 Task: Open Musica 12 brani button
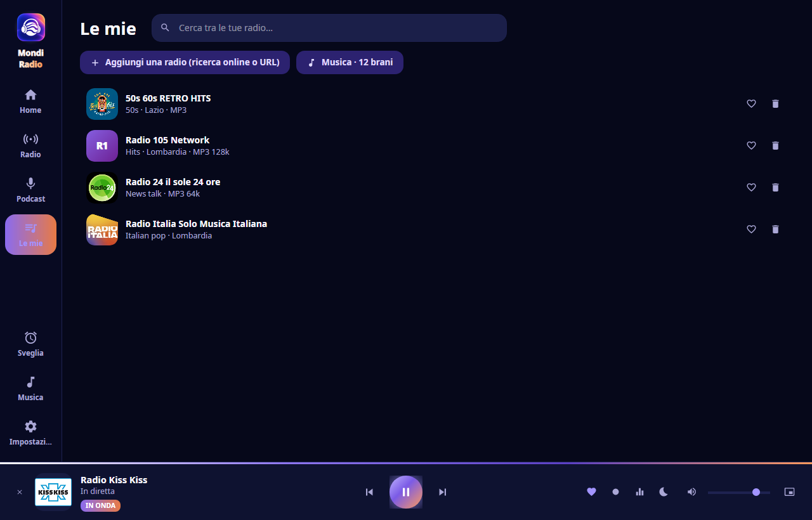[350, 62]
